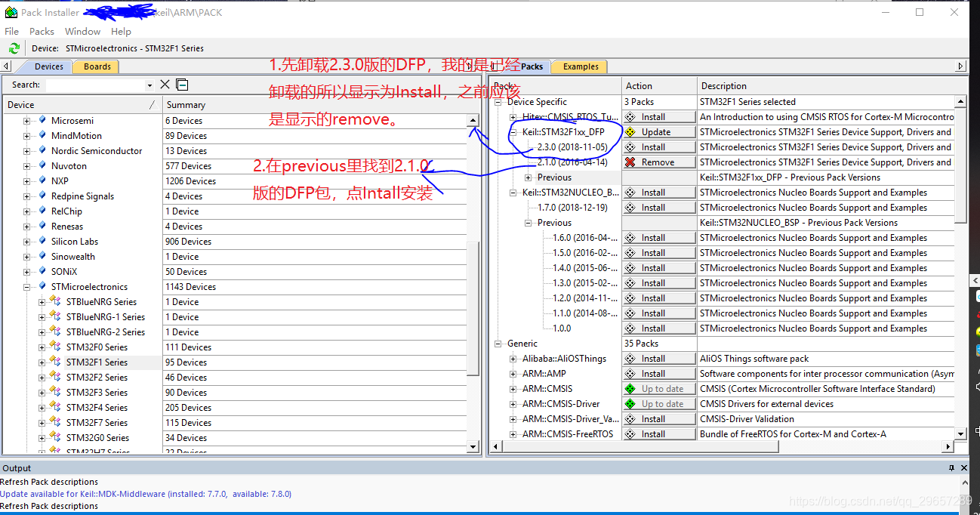Click into the device Search field
The image size is (980, 515).
pyautogui.click(x=94, y=85)
